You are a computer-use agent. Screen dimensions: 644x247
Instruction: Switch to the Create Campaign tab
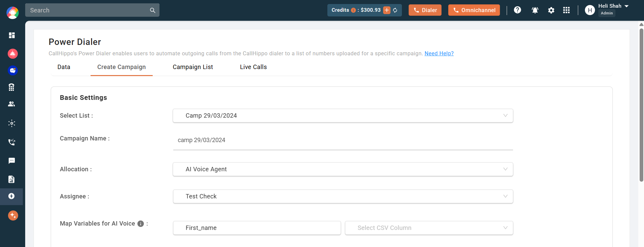(122, 67)
